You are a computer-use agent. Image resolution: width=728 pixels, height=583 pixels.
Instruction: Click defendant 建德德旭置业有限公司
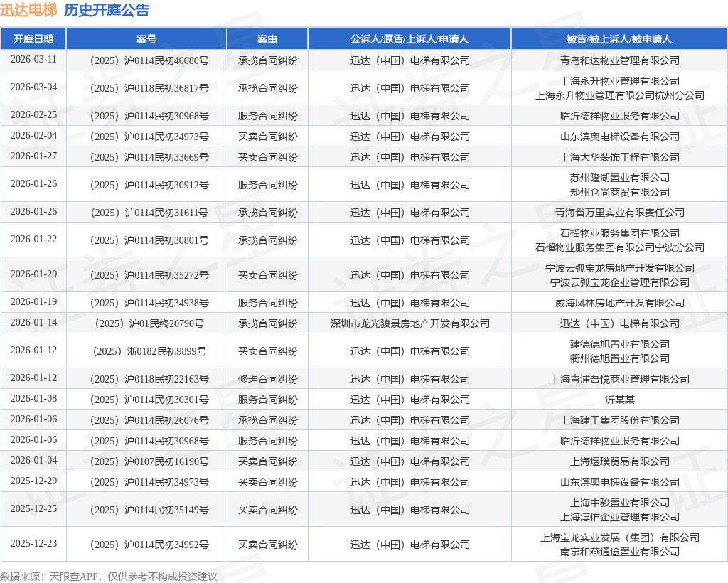[620, 344]
